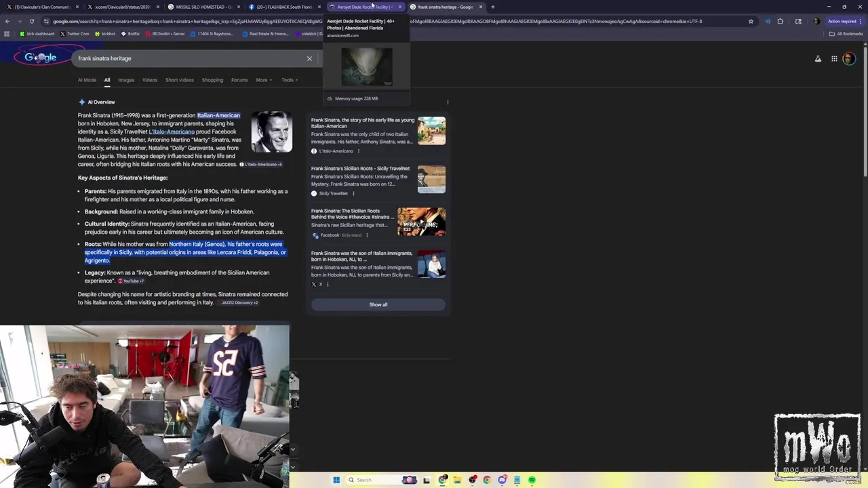Click the Facebook video thumbnail image
Screen dimensions: 868x488
[421, 222]
